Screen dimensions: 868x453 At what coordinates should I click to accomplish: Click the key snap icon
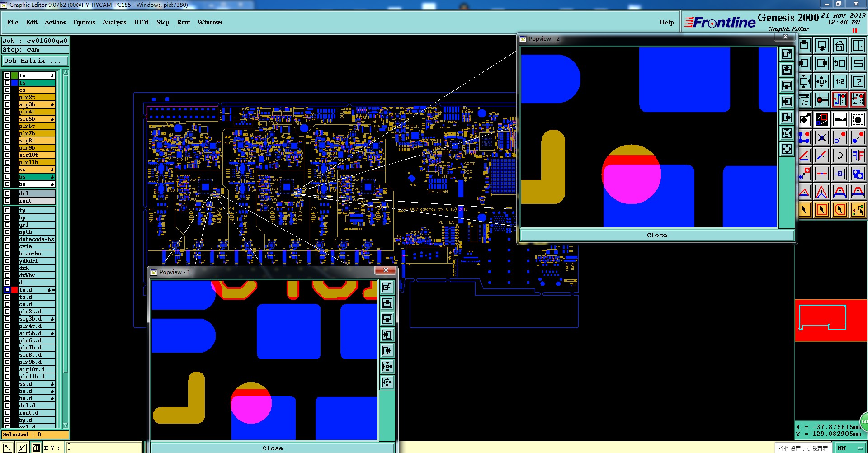click(x=822, y=99)
